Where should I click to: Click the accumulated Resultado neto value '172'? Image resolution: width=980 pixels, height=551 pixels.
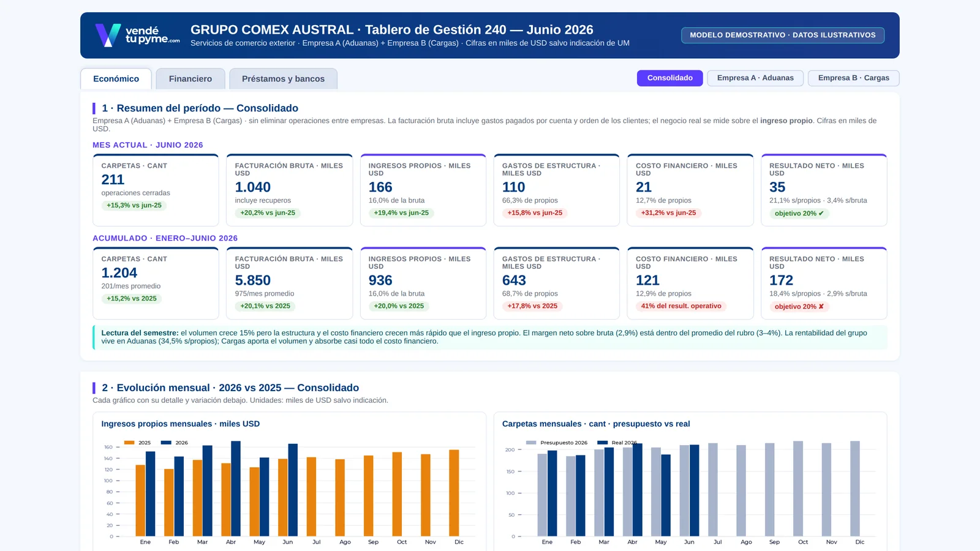781,280
